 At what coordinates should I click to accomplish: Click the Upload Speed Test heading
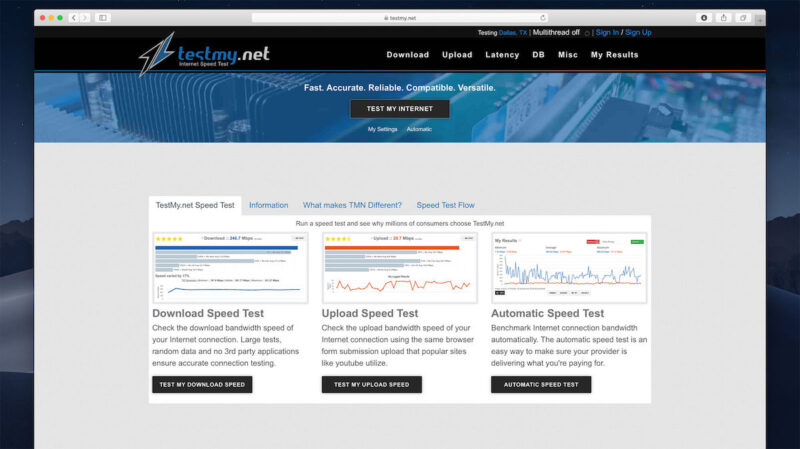pos(370,313)
